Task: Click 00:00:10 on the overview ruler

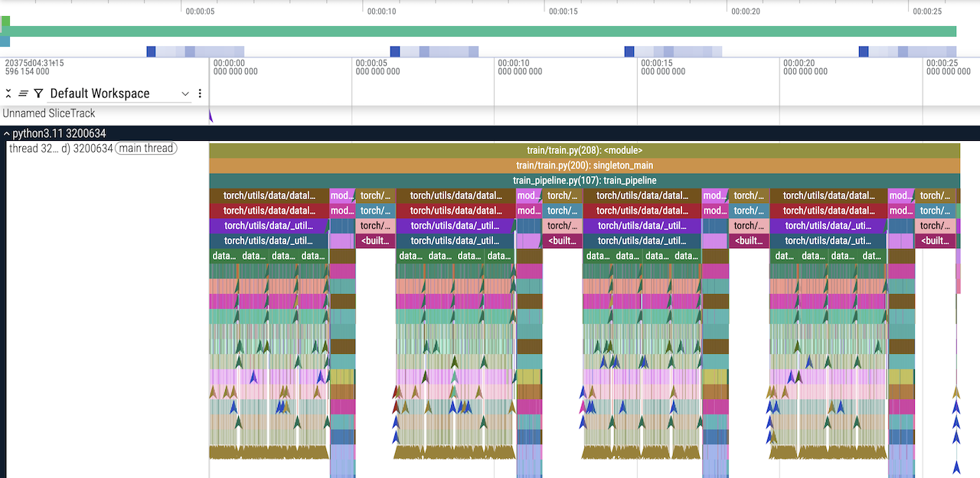Action: [x=381, y=11]
